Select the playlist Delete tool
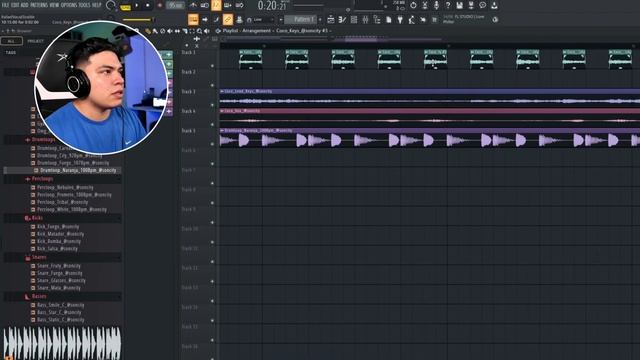Screen dimensions: 640x360 (162, 31)
